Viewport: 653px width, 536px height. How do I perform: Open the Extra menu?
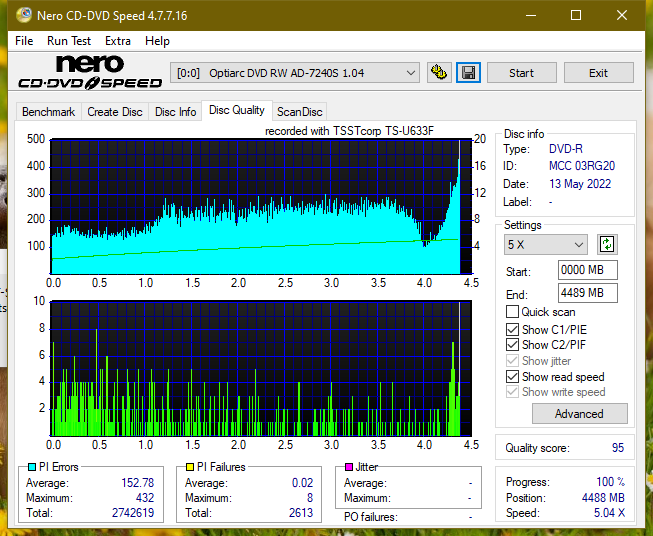point(118,41)
